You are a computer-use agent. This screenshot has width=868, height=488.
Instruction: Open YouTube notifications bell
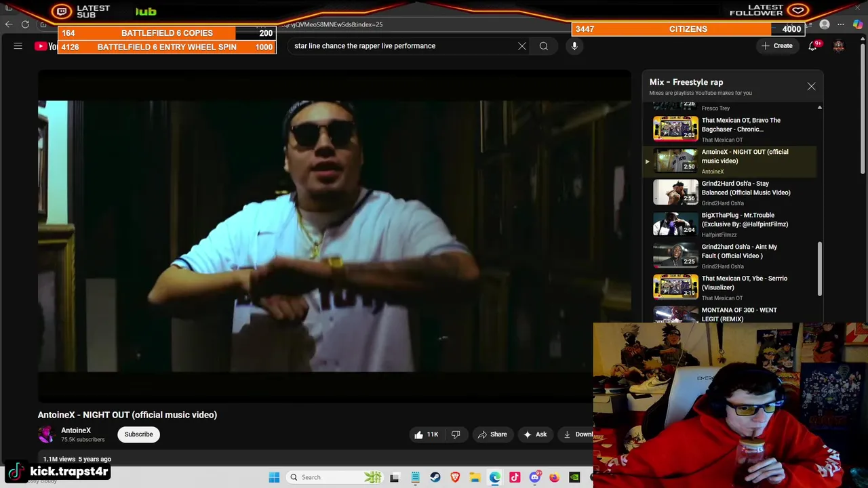(x=812, y=46)
